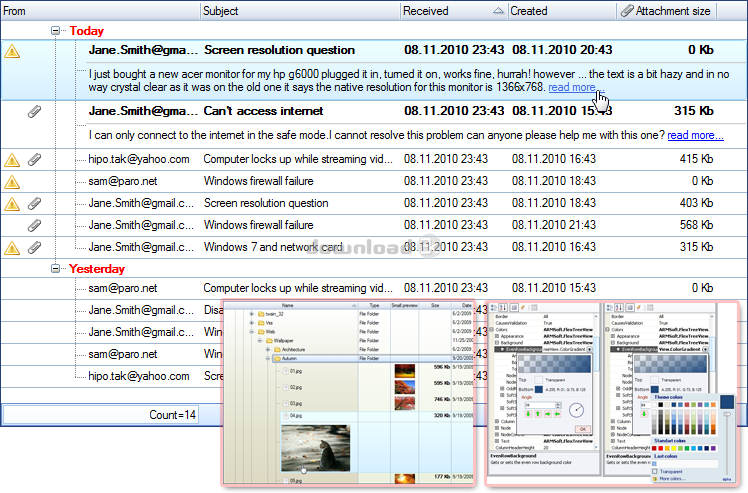Viewport: 748px width, 493px height.
Task: Click warning icon on hipo.tak Computer locks up row
Action: pos(12,159)
